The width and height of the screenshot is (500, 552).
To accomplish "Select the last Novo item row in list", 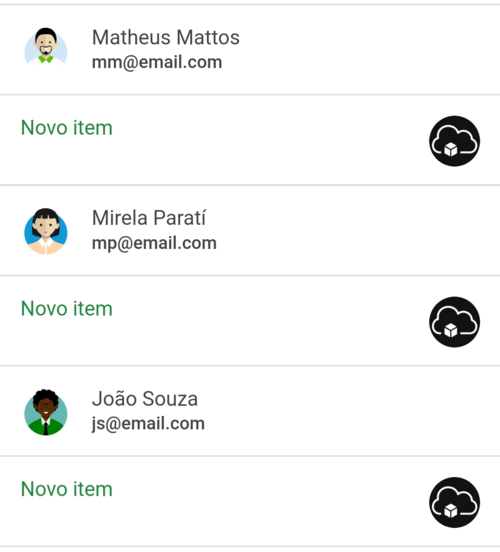I will click(x=250, y=502).
